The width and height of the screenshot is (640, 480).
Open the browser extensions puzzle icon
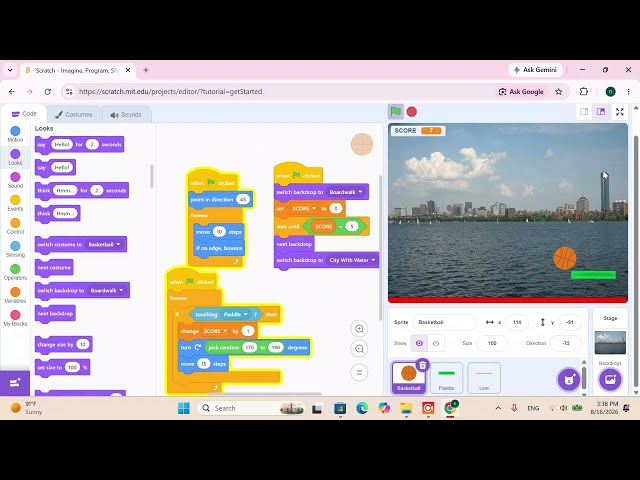584,91
